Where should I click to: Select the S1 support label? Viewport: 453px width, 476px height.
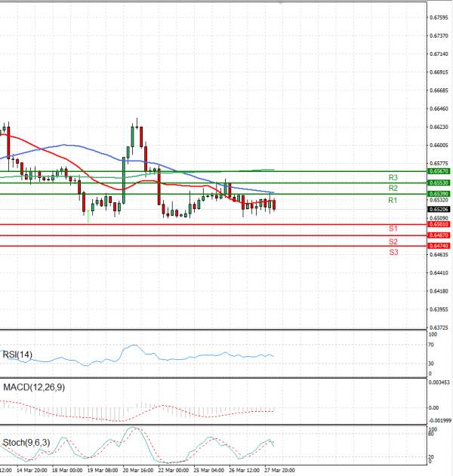pyautogui.click(x=393, y=228)
